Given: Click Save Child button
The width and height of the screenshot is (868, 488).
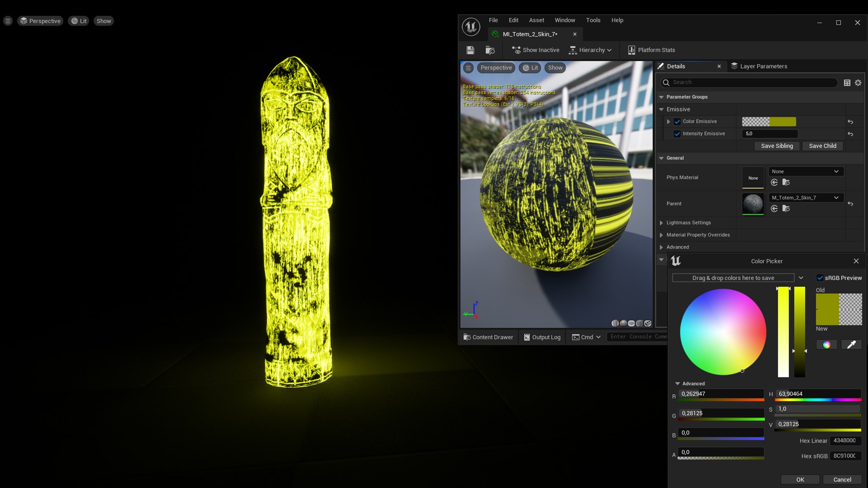Looking at the screenshot, I should [x=822, y=146].
